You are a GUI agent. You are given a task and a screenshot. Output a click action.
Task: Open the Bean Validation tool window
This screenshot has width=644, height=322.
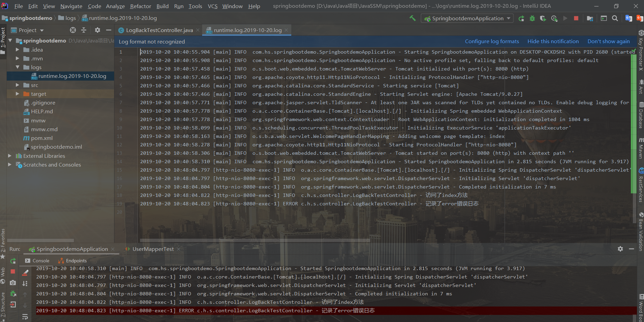click(641, 232)
